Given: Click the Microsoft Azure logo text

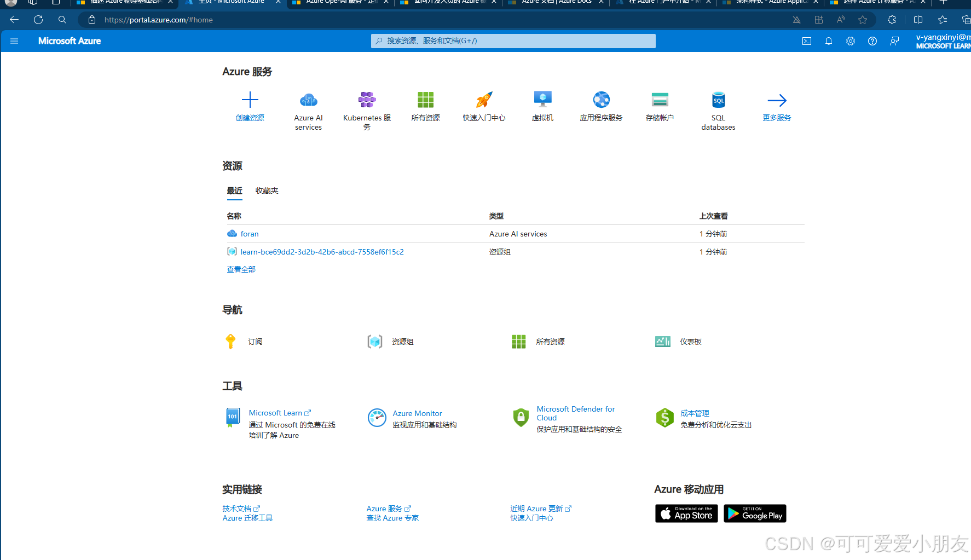Looking at the screenshot, I should pyautogui.click(x=70, y=41).
